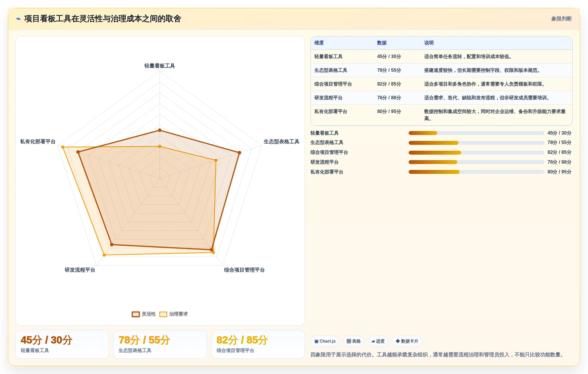Click the 数据卡片 chip
Image resolution: width=588 pixels, height=374 pixels.
pos(407,341)
